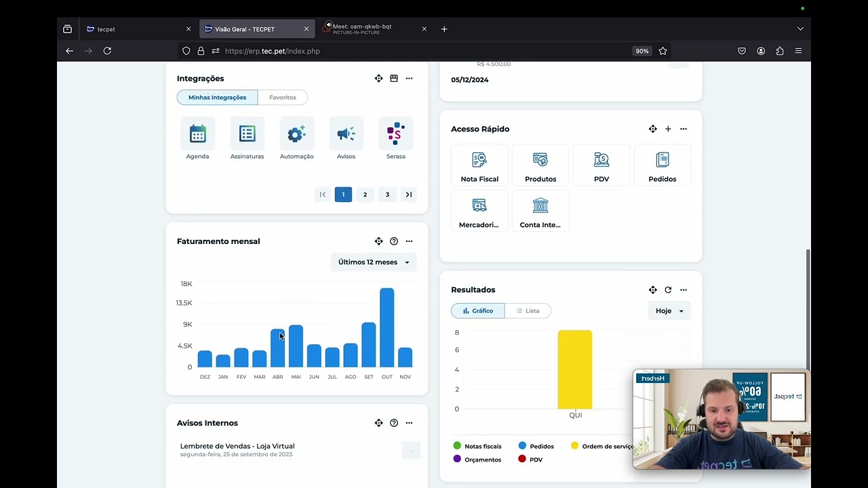Switch Resultados to Lista view
The width and height of the screenshot is (868, 488).
tap(528, 310)
